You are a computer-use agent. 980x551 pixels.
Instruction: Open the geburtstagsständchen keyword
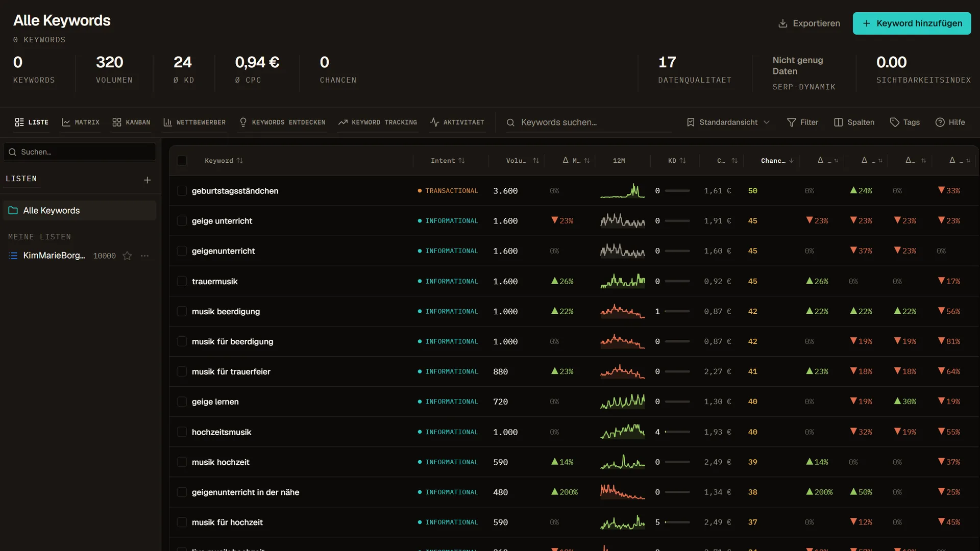(x=235, y=191)
